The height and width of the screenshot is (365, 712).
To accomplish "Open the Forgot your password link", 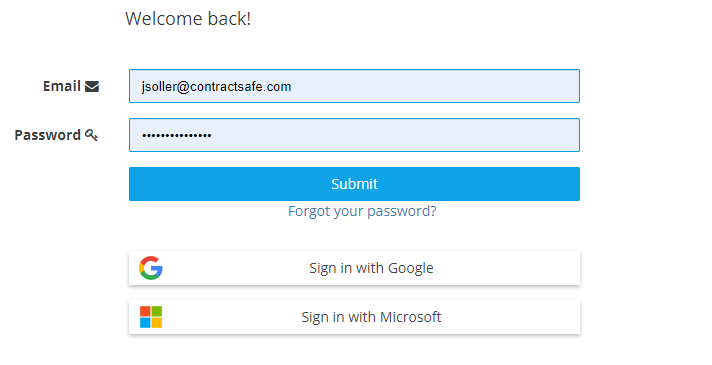I will 362,211.
